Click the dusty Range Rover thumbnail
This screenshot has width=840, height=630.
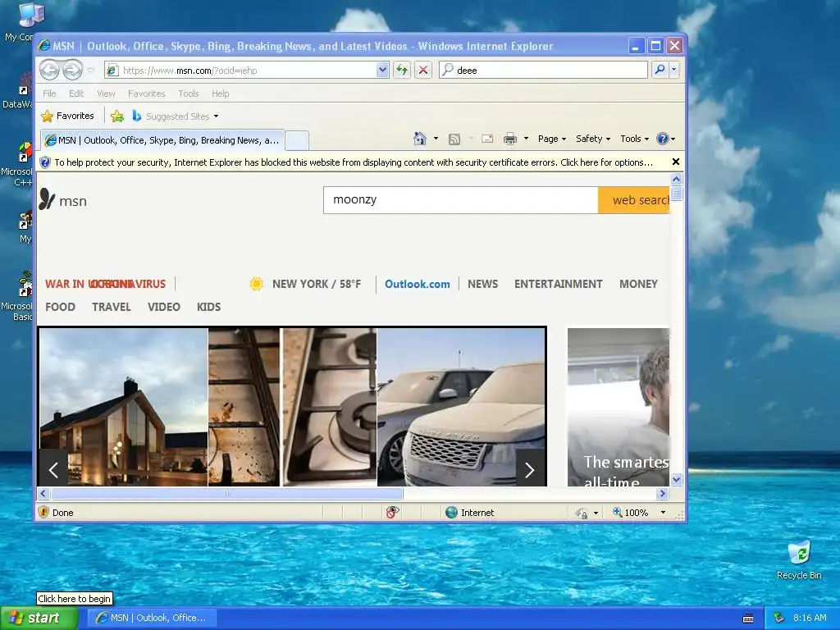click(x=461, y=407)
